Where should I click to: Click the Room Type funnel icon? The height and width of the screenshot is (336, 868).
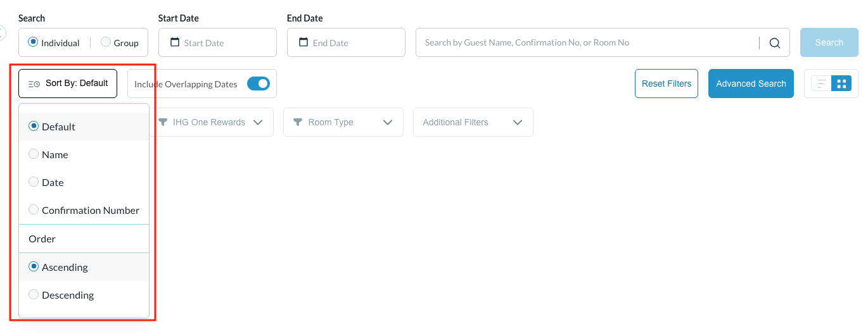[298, 122]
